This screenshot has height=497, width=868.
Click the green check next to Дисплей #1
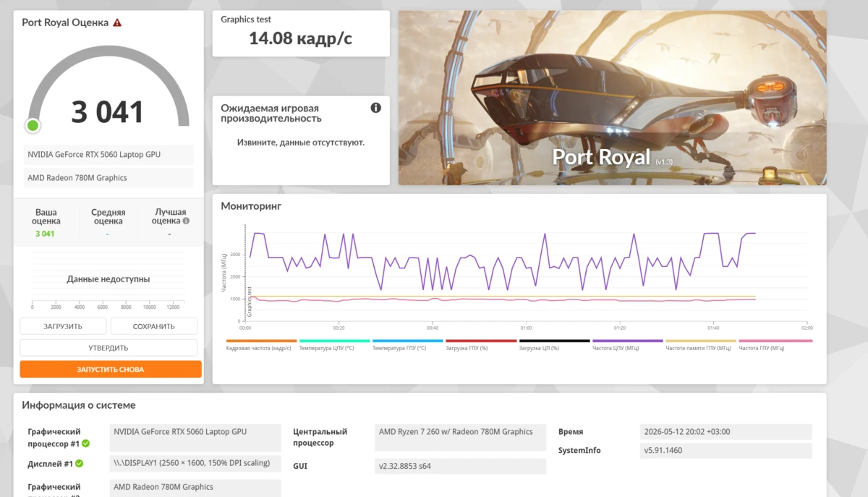click(80, 464)
